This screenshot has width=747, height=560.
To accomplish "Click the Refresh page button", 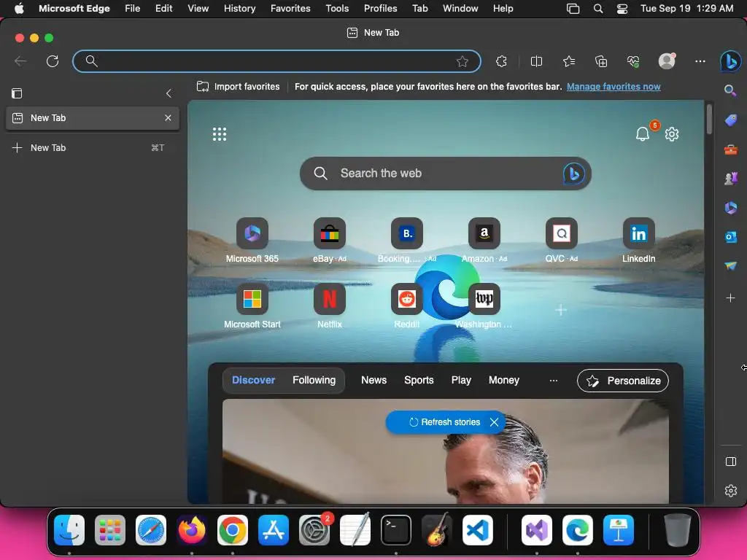I will click(53, 61).
